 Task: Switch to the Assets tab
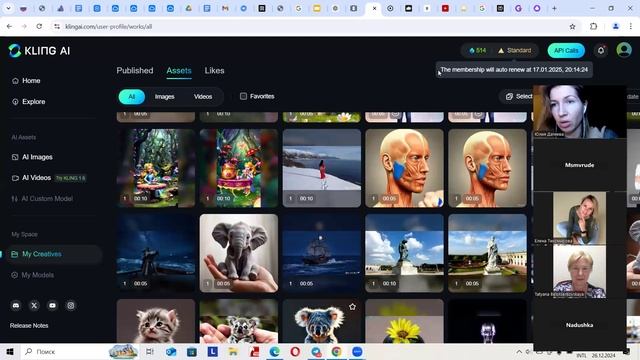pos(179,71)
